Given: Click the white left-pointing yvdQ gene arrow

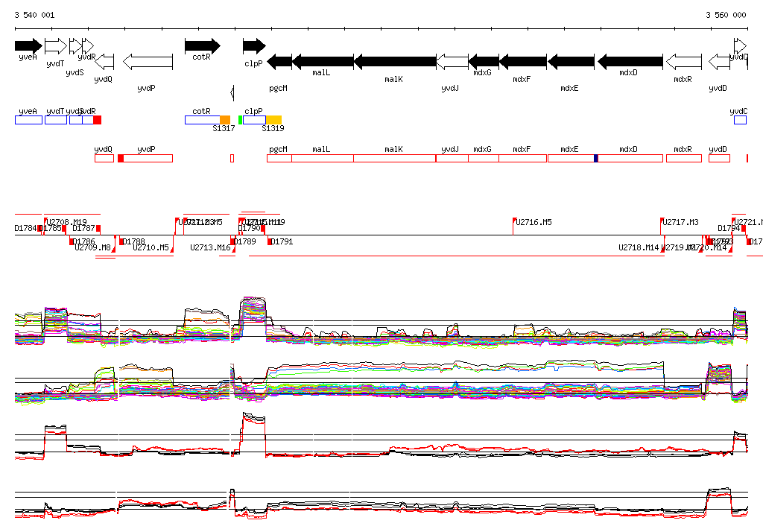Looking at the screenshot, I should [x=104, y=62].
